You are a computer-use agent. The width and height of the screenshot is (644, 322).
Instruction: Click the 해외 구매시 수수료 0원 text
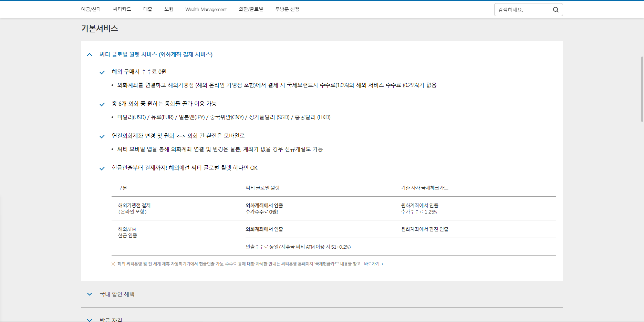coord(139,72)
